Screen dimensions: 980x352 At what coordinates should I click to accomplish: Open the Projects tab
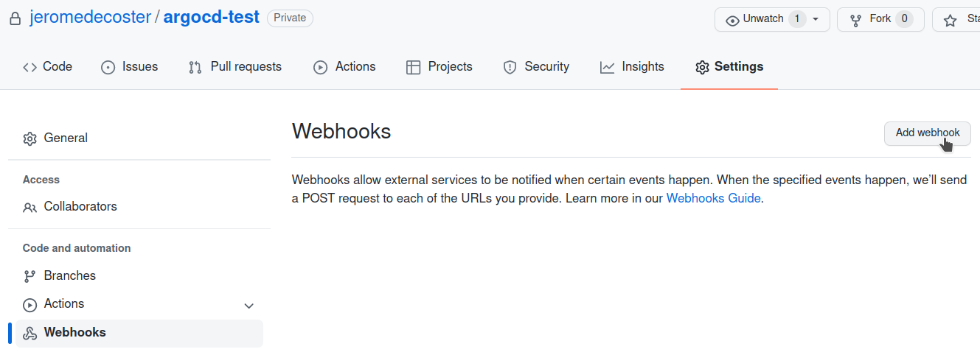pyautogui.click(x=439, y=67)
